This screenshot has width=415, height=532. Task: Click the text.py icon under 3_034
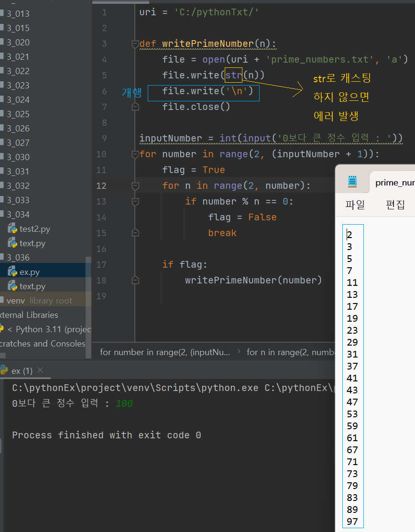click(x=12, y=243)
